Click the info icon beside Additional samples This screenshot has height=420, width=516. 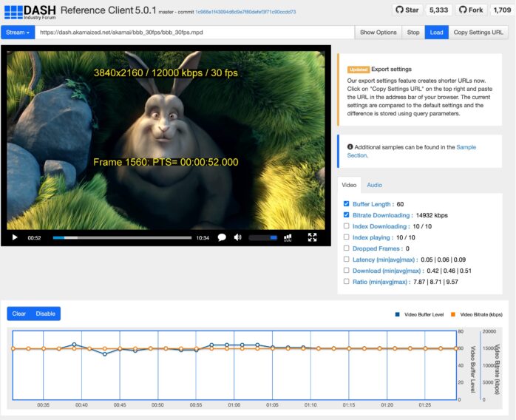350,147
